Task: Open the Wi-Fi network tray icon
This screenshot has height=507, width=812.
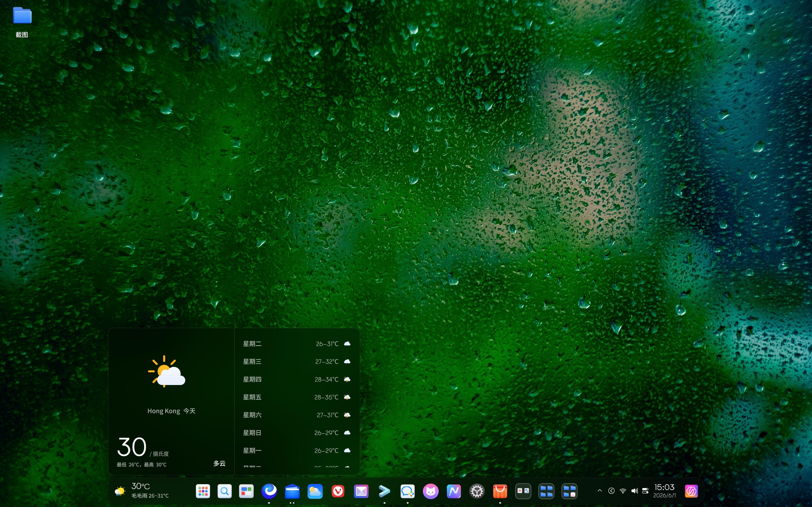Action: (623, 491)
